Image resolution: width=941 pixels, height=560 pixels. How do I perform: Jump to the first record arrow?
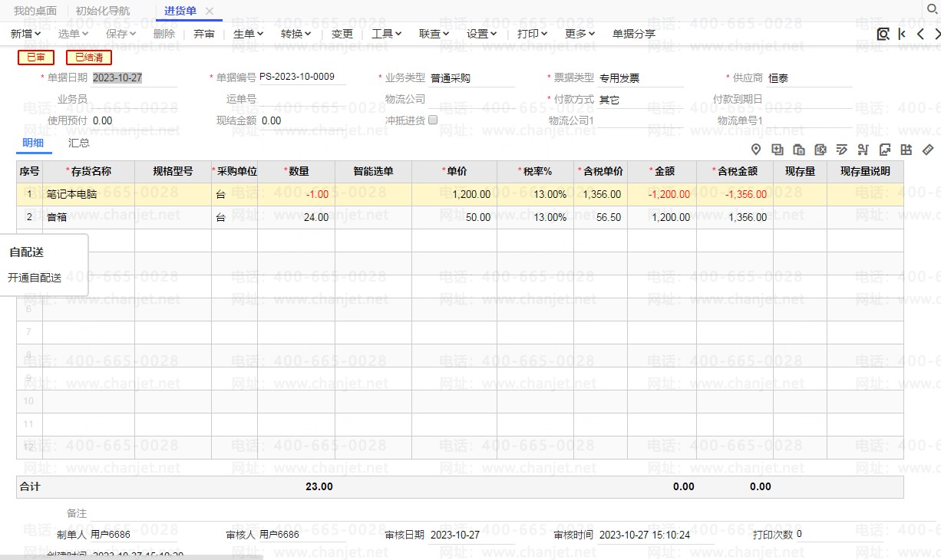pyautogui.click(x=902, y=34)
